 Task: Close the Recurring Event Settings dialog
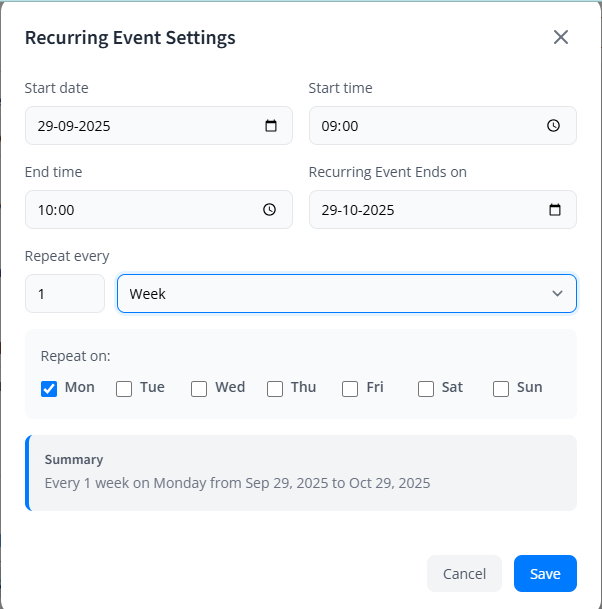click(561, 38)
